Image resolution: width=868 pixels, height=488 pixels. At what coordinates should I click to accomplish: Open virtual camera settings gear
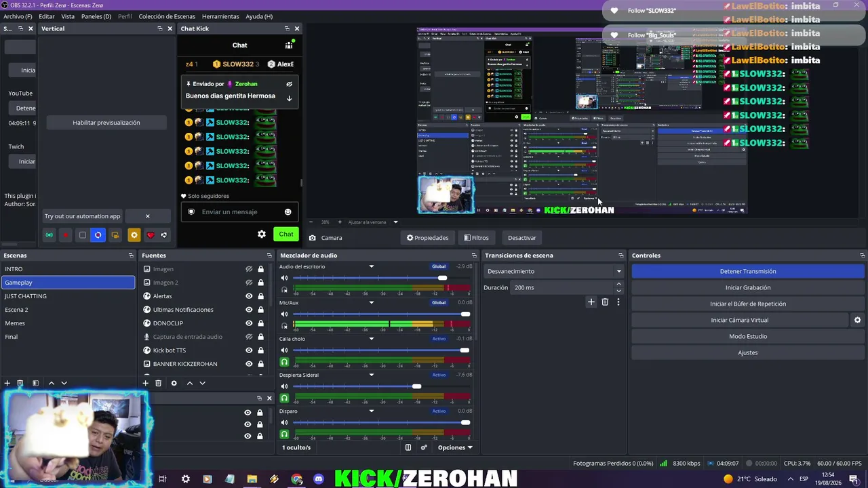[x=857, y=320]
